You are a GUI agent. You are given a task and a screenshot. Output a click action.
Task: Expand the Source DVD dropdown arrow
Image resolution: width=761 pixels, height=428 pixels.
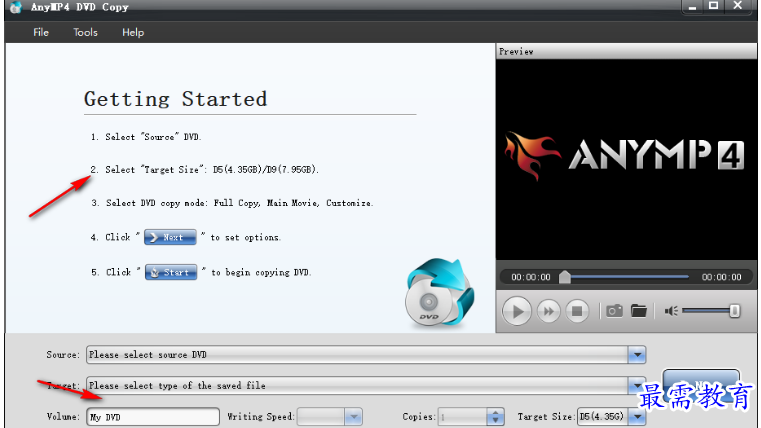pos(637,355)
